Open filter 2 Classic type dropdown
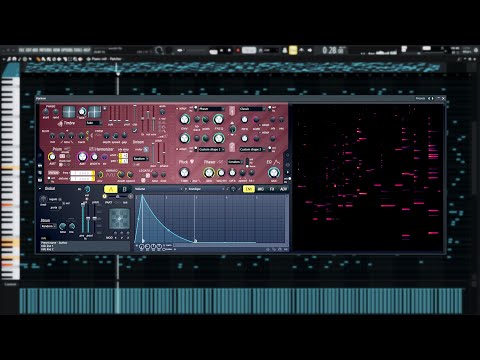Image resolution: width=480 pixels, height=360 pixels. coord(252,109)
